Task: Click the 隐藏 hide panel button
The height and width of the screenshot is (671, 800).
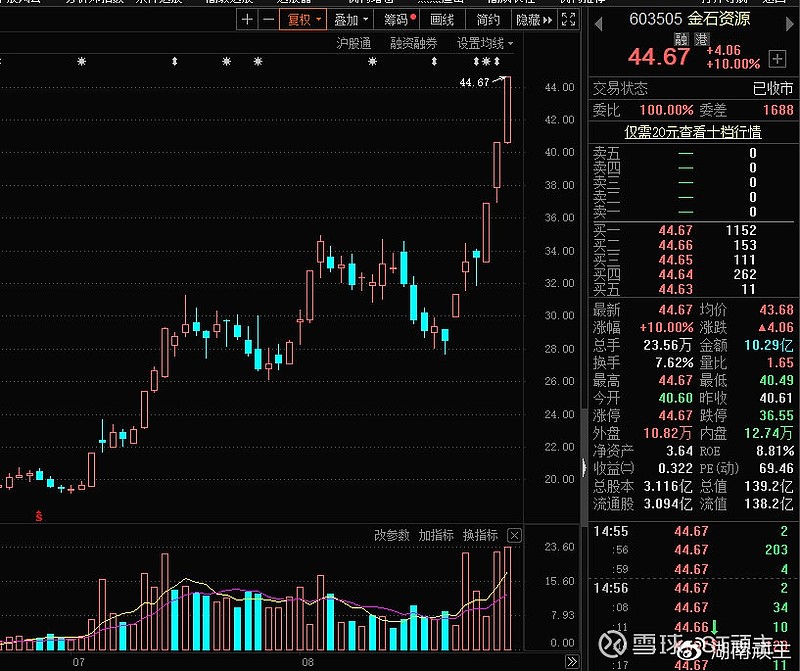Action: click(x=534, y=20)
